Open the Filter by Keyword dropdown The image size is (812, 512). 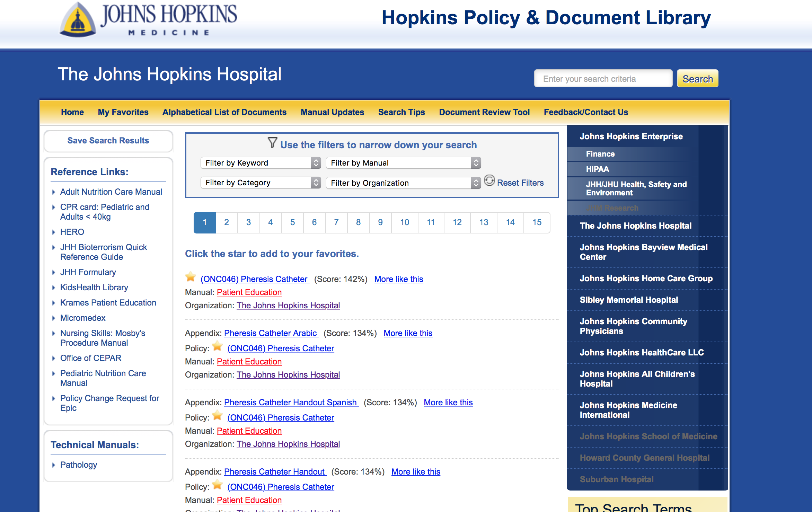(261, 163)
